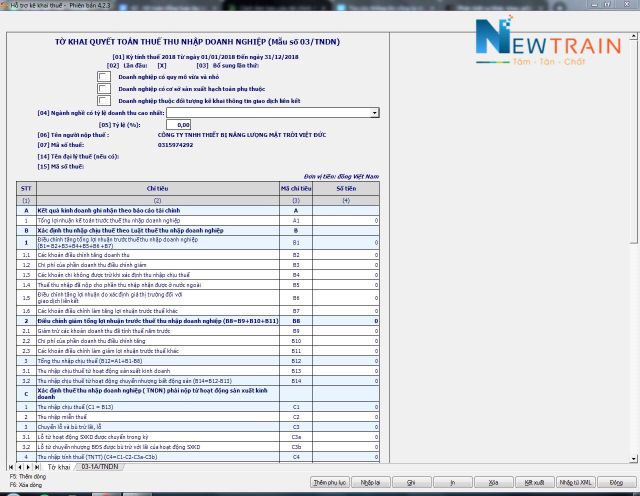Screen dimensions: 640x496
Task: Click the B14 amount cell 'chuyển nhượng bất động sản'
Action: (x=346, y=381)
